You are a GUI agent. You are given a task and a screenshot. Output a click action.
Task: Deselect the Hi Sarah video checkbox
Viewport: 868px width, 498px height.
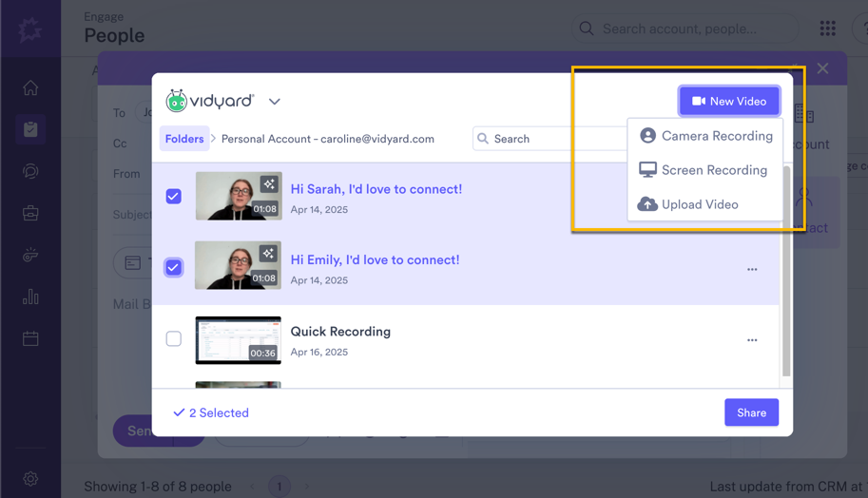[x=174, y=197]
